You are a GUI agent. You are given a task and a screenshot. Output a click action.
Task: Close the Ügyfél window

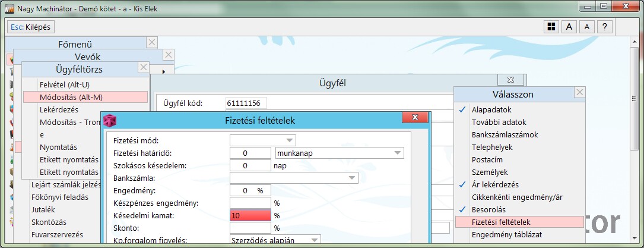click(510, 80)
